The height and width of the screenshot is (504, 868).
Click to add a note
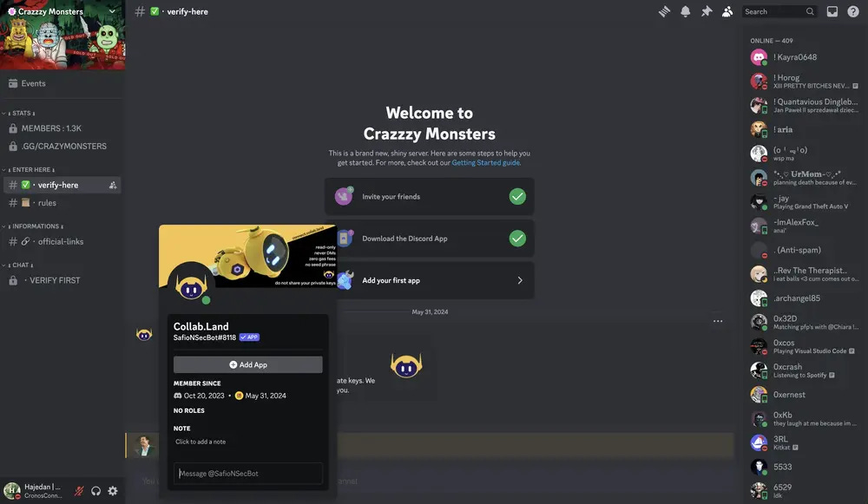201,442
